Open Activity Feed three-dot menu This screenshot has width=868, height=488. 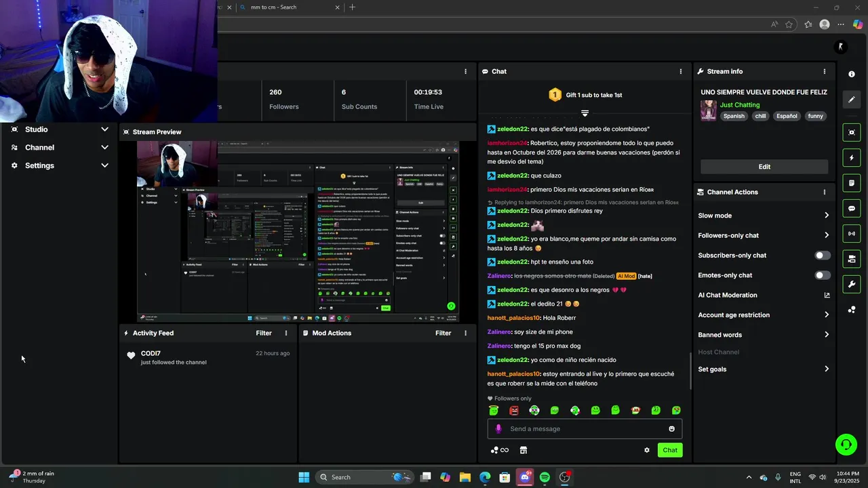[x=286, y=333]
